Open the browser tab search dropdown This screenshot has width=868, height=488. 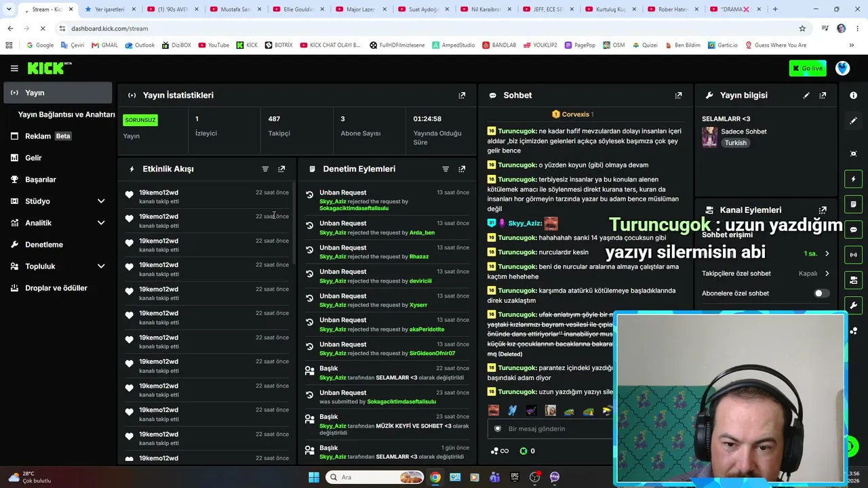(9, 9)
